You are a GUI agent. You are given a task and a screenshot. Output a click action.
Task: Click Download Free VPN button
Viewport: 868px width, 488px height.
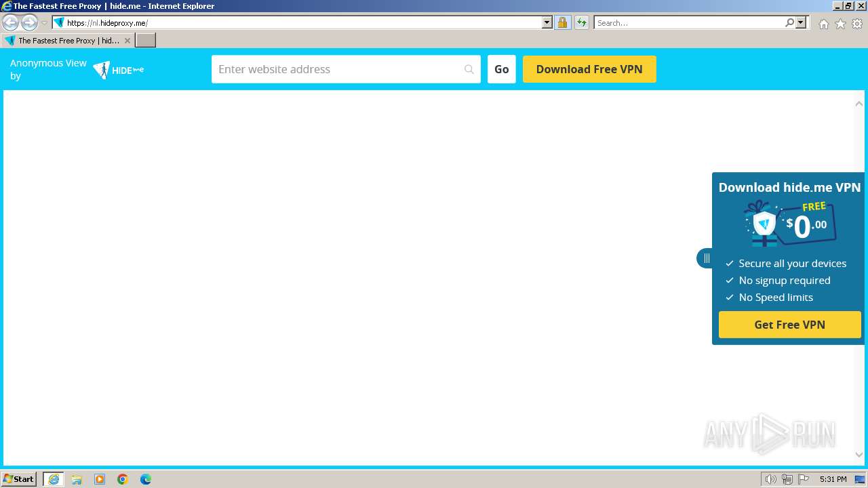click(589, 69)
